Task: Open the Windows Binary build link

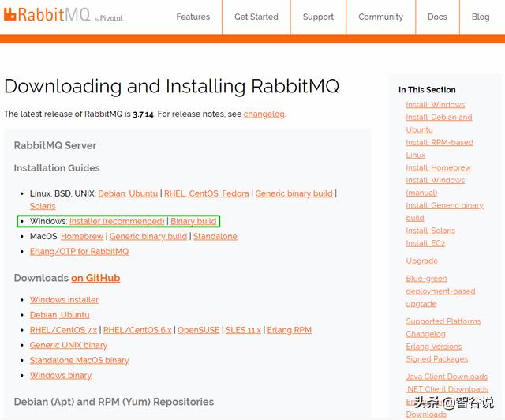Action: [x=193, y=221]
